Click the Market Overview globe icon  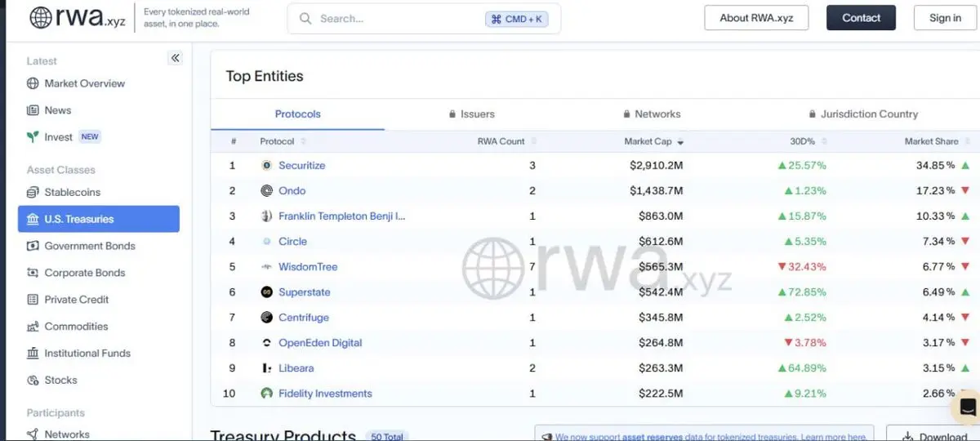(33, 83)
